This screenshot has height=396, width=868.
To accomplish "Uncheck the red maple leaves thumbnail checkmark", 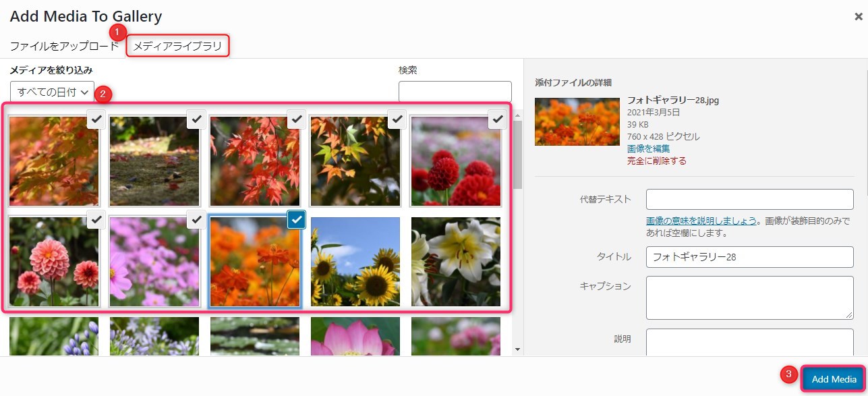I will (297, 119).
